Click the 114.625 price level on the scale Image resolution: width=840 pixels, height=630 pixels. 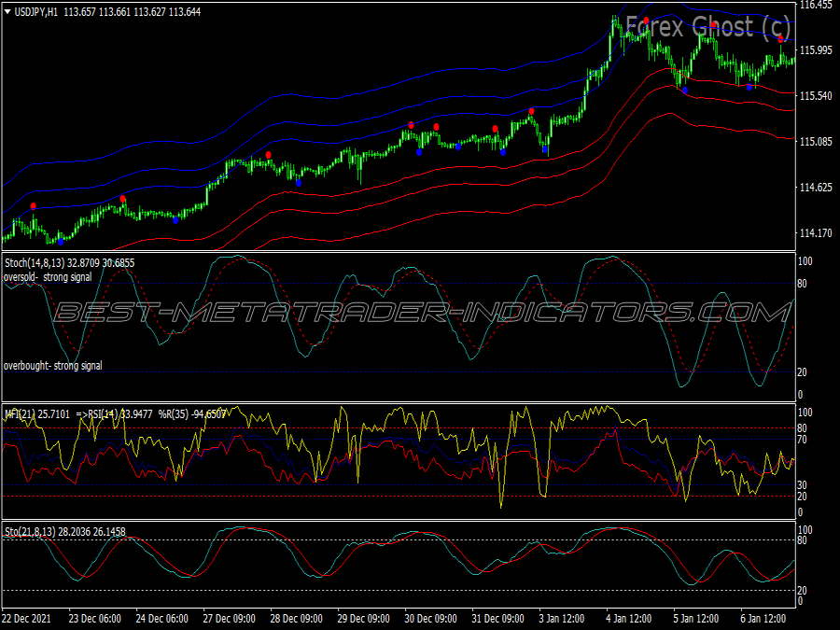click(816, 188)
